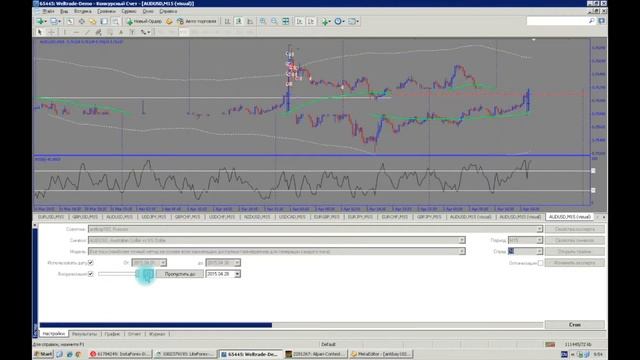Adjust the visualization speed slider
640x360 pixels.
click(126, 274)
